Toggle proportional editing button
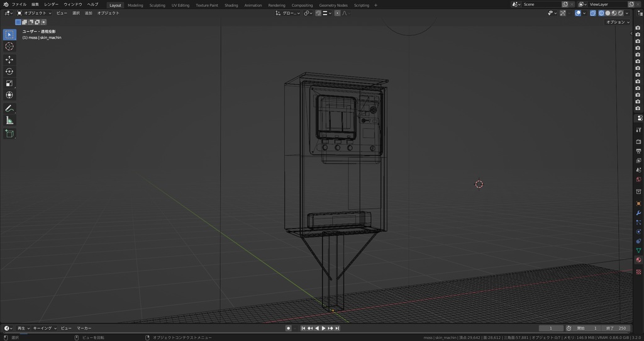The height and width of the screenshot is (341, 644). click(337, 13)
